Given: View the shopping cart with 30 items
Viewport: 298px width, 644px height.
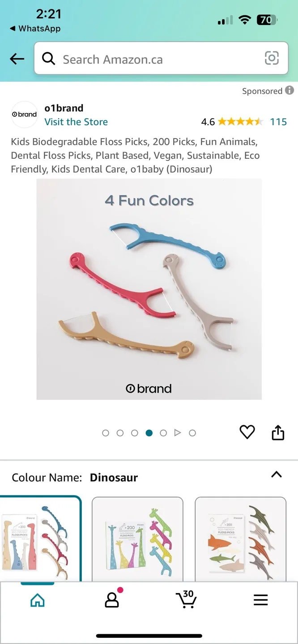Looking at the screenshot, I should tap(186, 600).
